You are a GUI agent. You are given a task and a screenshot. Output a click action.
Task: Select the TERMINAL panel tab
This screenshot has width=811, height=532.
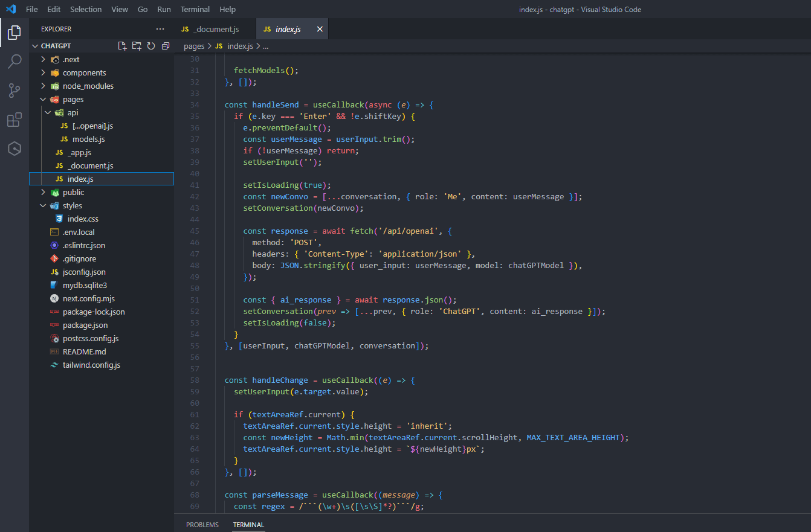click(249, 525)
